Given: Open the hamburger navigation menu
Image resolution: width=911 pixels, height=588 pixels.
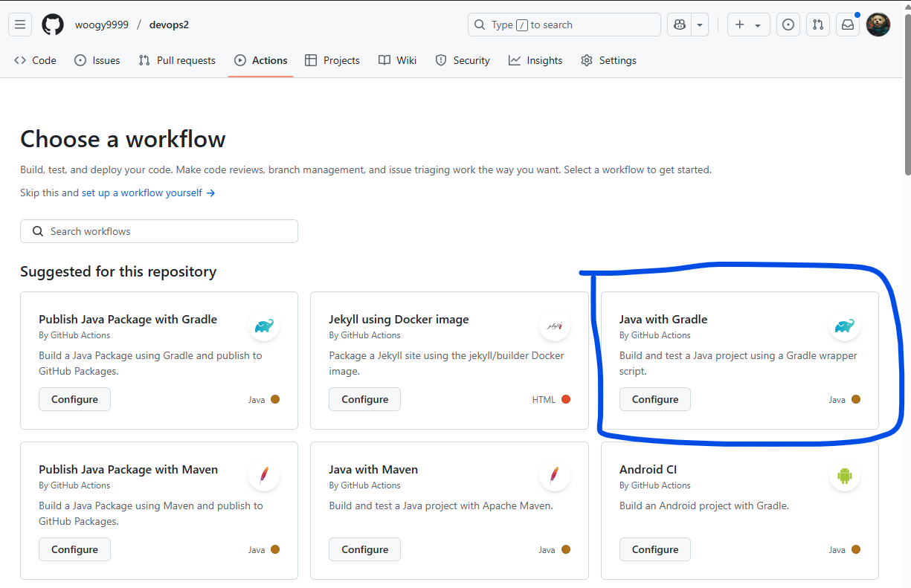Looking at the screenshot, I should (20, 25).
